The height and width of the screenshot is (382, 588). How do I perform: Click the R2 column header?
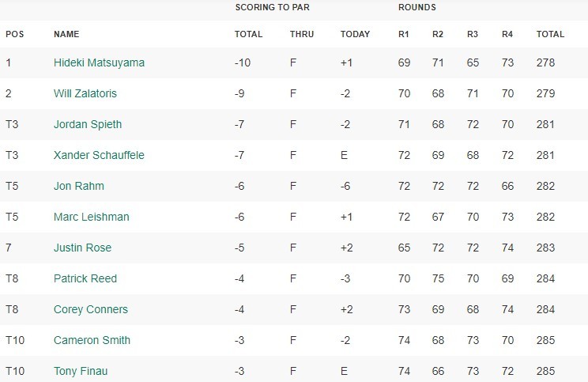438,34
